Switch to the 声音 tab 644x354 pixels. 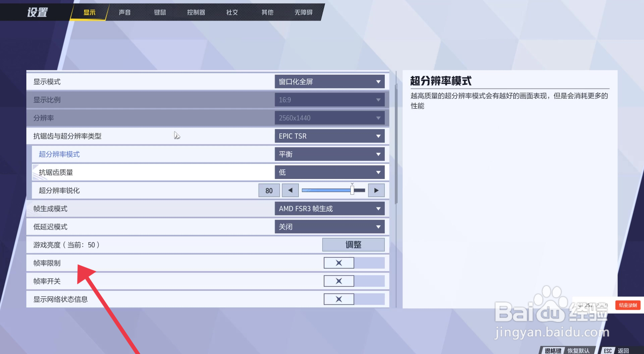pos(125,12)
